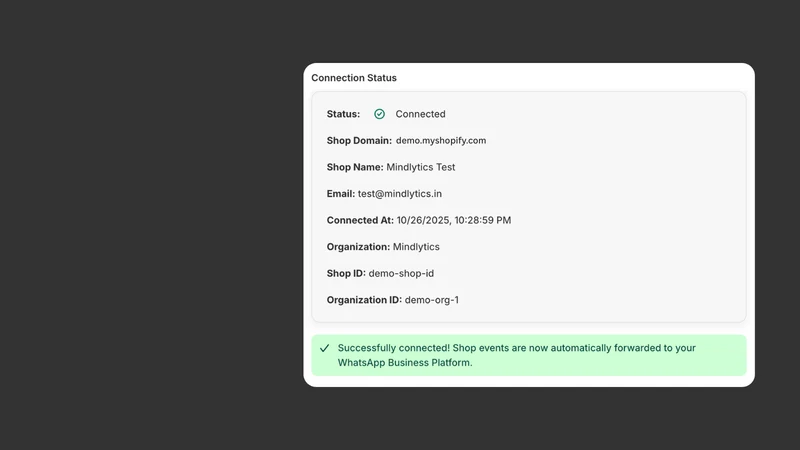Click the Organization: label
The height and width of the screenshot is (450, 800).
(x=358, y=246)
